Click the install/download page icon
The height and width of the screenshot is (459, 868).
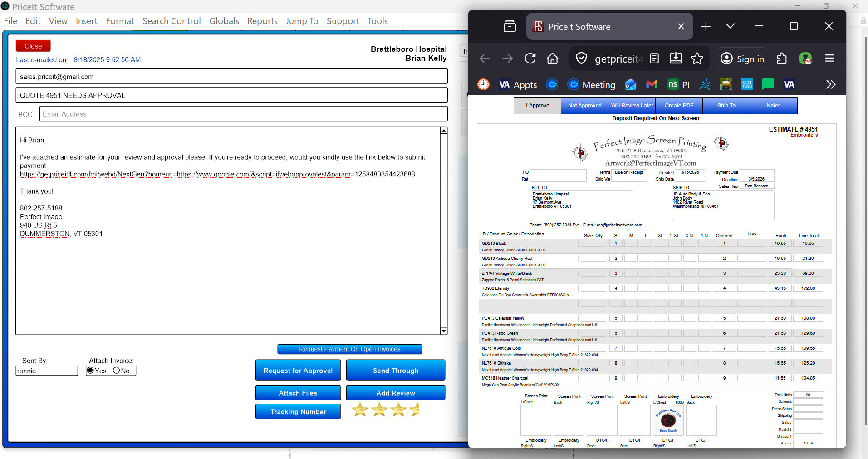(676, 59)
